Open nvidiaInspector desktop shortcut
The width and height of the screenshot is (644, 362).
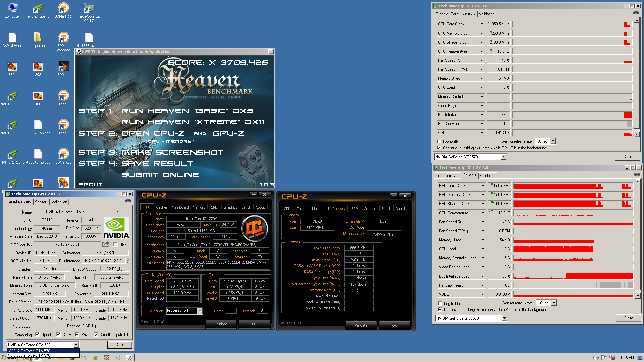pos(38,10)
